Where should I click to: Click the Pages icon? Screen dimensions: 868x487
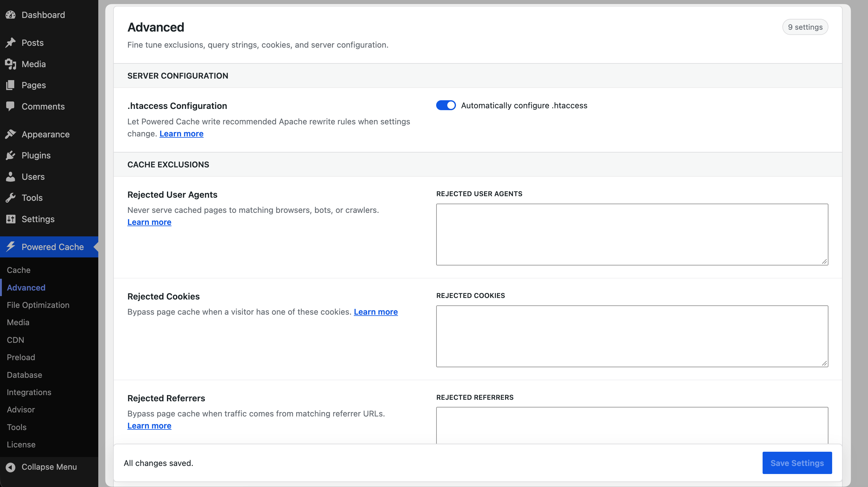point(11,85)
